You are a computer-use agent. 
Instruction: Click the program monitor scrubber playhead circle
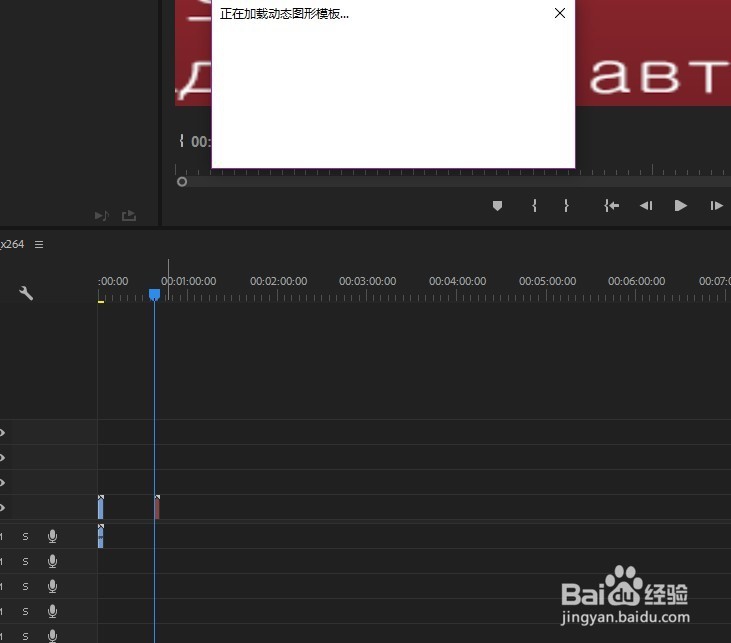182,181
